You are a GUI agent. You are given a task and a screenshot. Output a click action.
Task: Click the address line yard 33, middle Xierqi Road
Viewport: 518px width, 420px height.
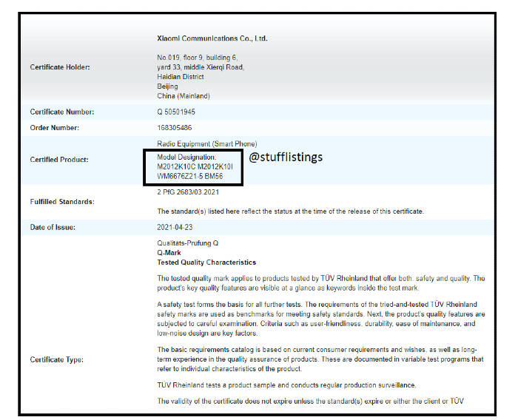tap(201, 67)
